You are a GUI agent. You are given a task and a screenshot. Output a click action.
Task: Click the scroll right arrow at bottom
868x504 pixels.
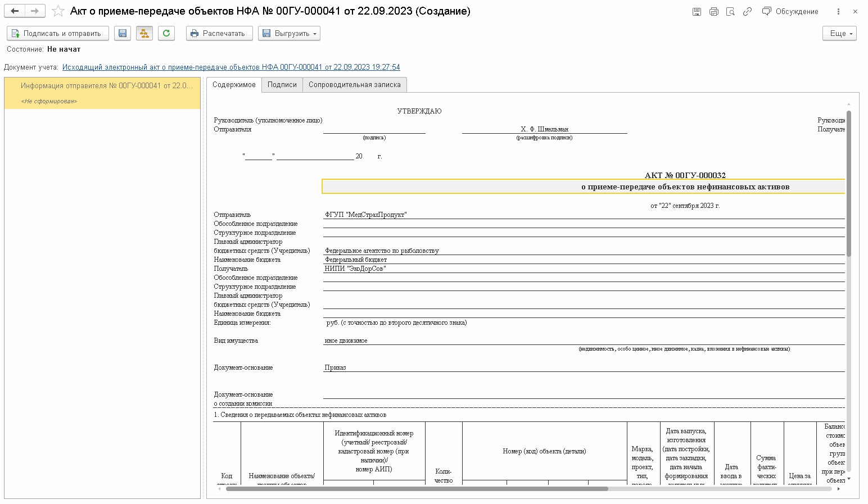839,489
